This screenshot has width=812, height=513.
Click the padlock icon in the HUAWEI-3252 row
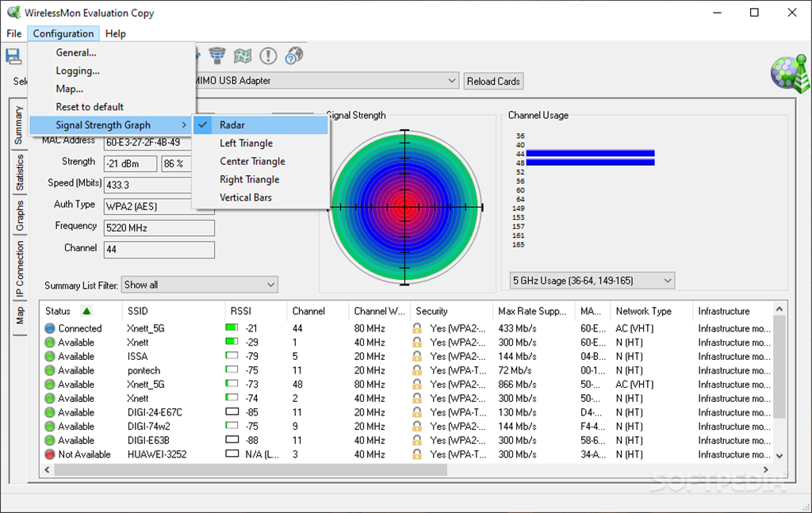pos(417,454)
